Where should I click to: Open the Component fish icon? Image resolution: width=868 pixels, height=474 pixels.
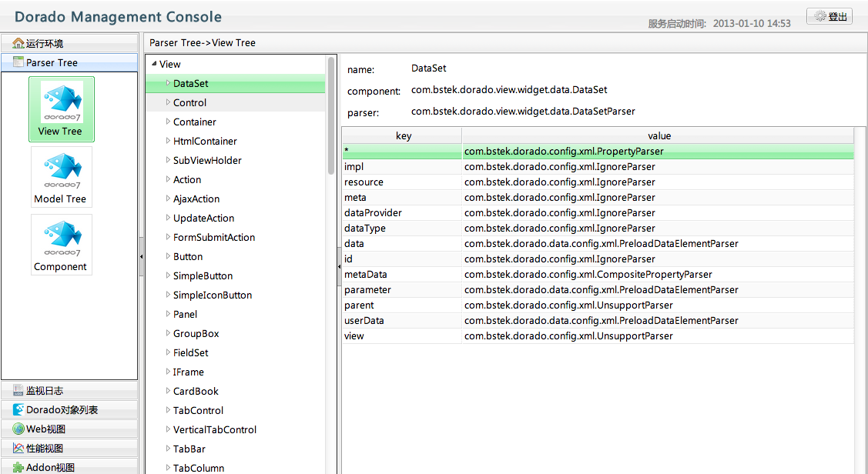tap(62, 238)
